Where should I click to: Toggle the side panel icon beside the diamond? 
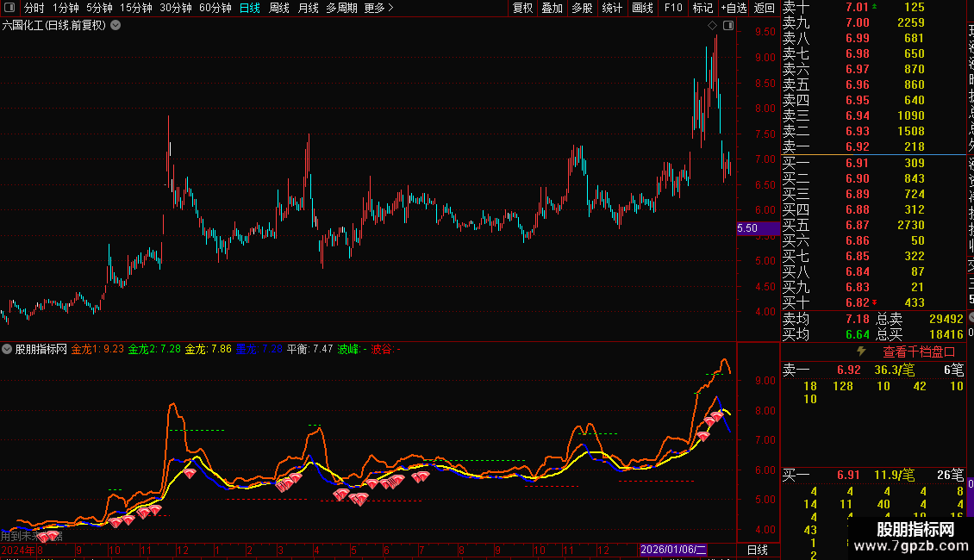click(727, 26)
